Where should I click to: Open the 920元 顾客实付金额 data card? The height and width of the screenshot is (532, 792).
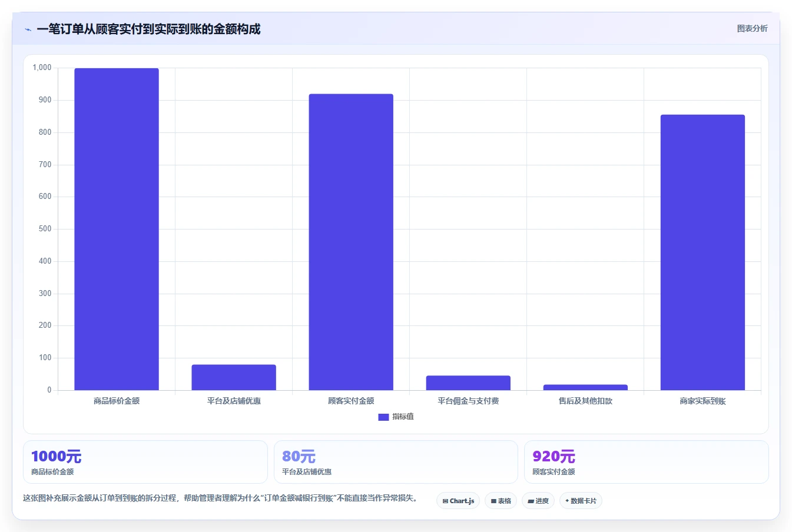click(x=647, y=462)
